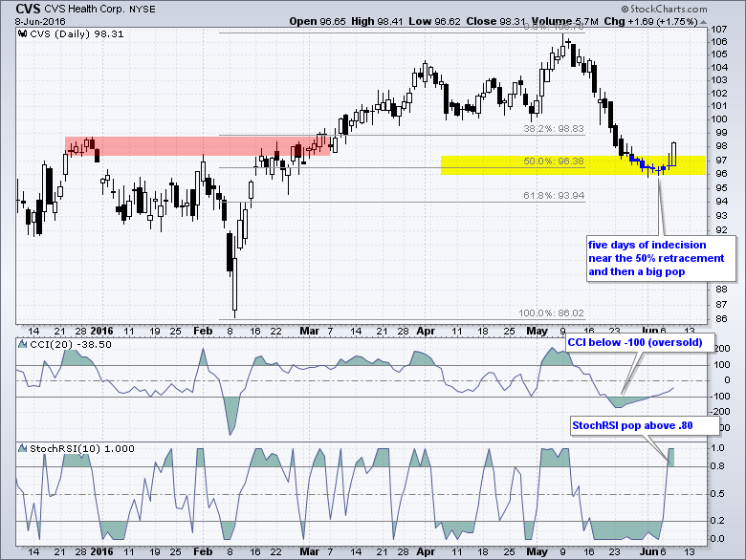Click the High 98.41 value
This screenshot has height=560, width=746.
coord(377,21)
